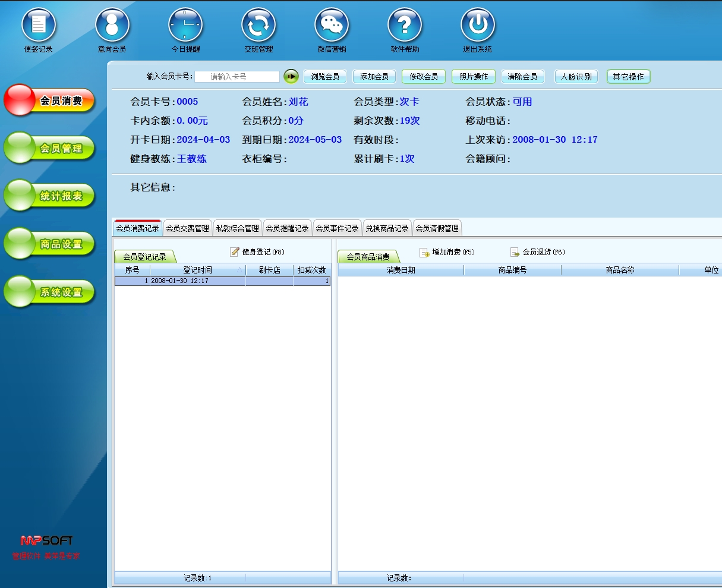Switch to 私教综合管理 tab
This screenshot has width=722, height=588.
click(237, 228)
